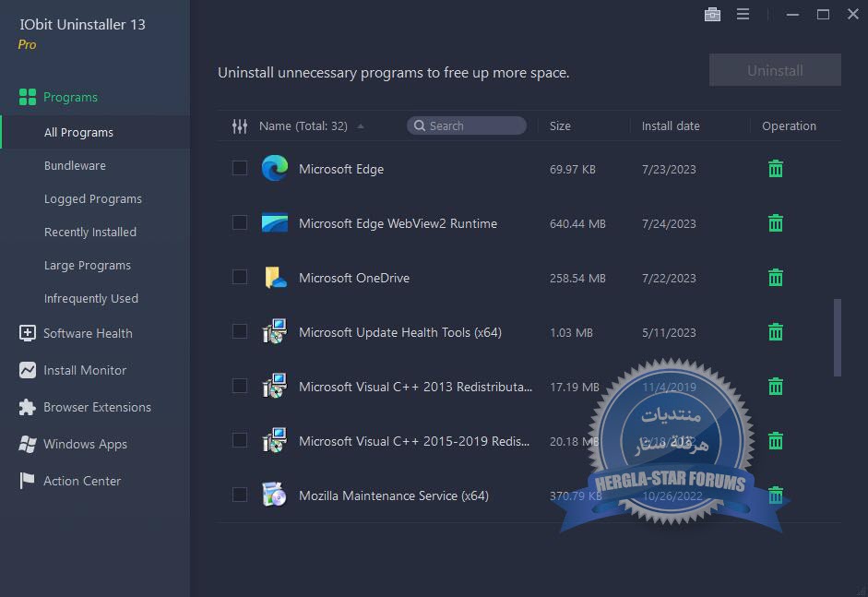Click the Name (Total: 32) header
This screenshot has height=597, width=868.
coord(303,126)
